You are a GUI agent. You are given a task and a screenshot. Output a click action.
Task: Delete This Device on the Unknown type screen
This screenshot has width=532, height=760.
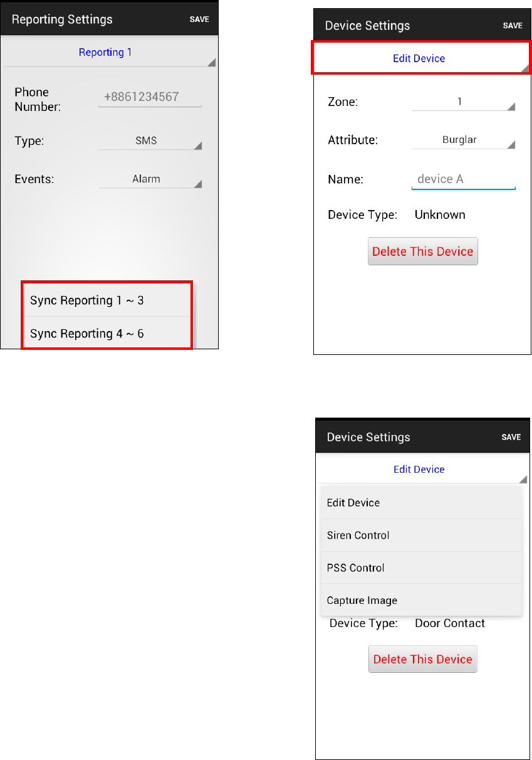423,251
